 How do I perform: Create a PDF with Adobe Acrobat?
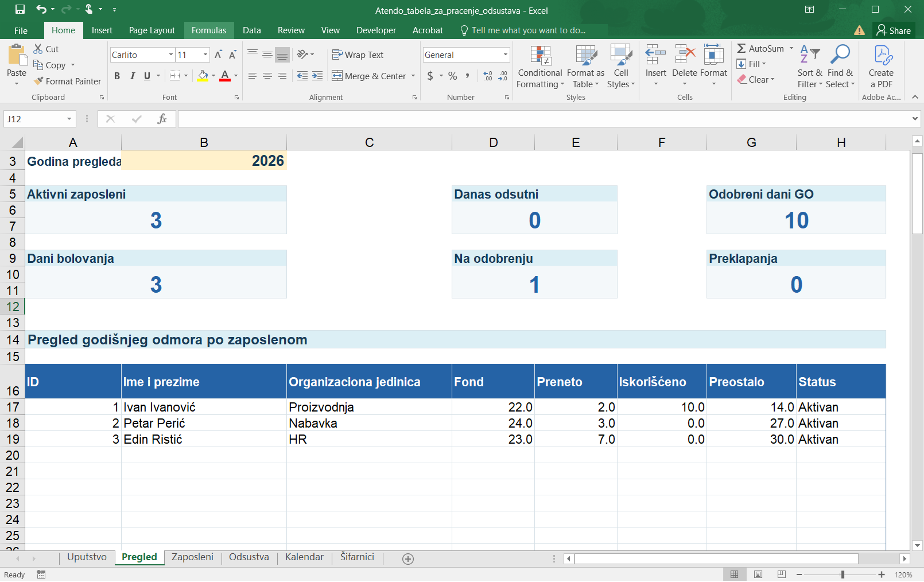click(881, 67)
